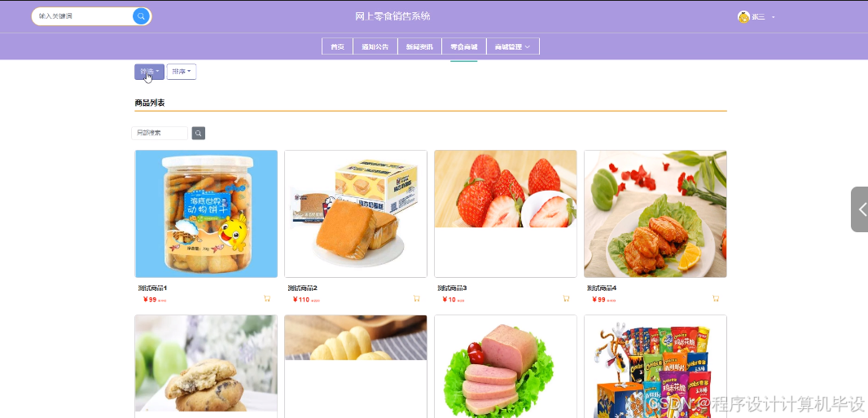Go to the 首页 tab
868x418 pixels.
[338, 46]
